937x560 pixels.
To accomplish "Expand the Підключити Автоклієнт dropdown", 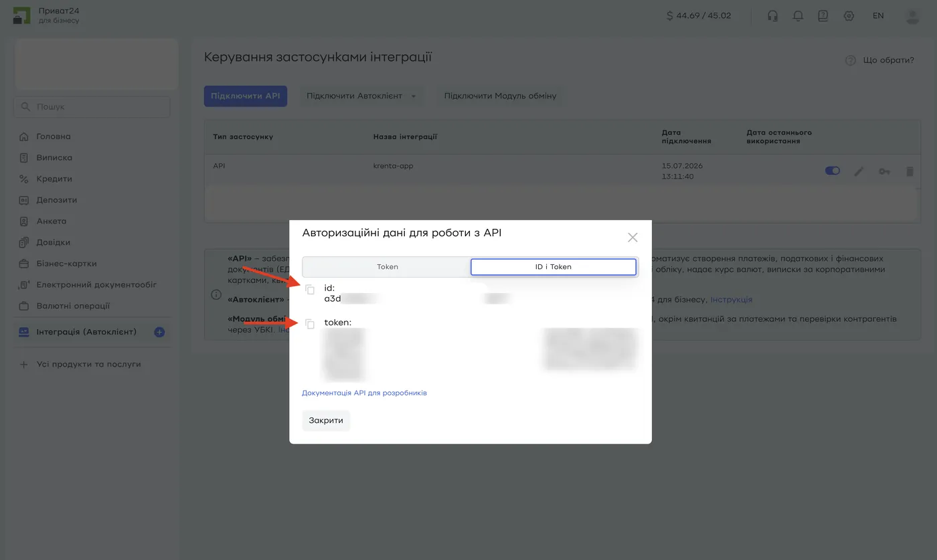I will click(x=361, y=96).
